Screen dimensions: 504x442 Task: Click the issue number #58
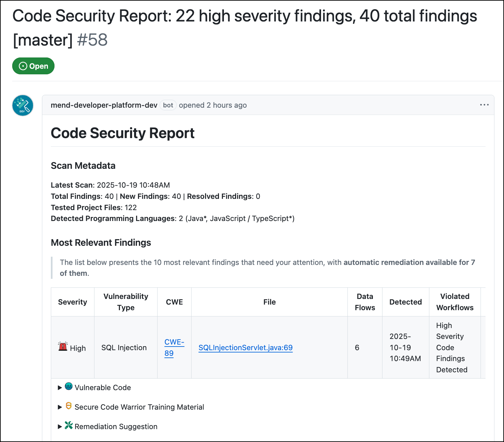[92, 40]
